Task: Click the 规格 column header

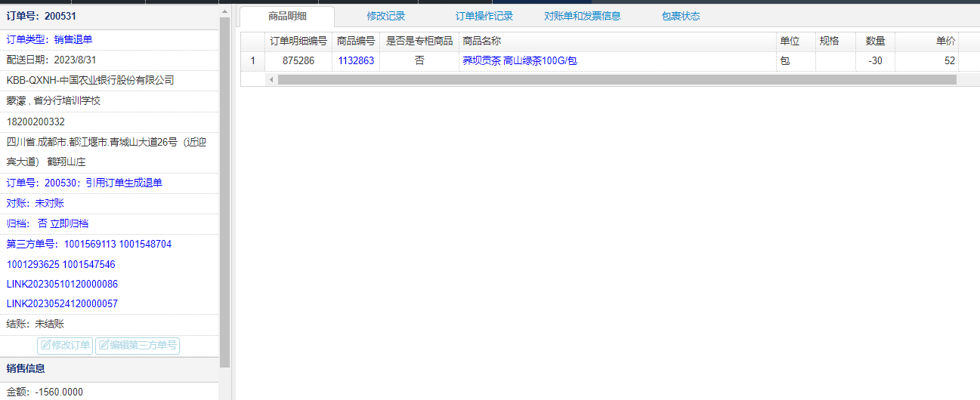Action: tap(836, 42)
